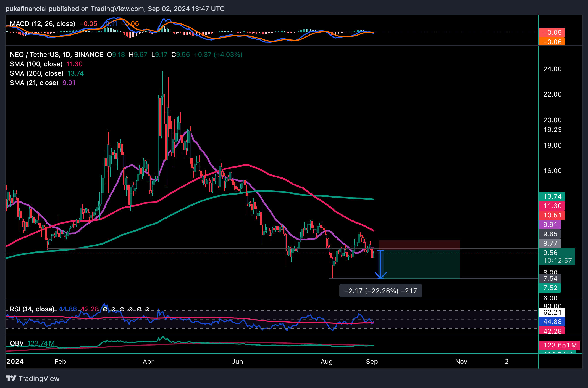Select the SMA (21, close) legend
This screenshot has height=388, width=588.
[x=34, y=83]
